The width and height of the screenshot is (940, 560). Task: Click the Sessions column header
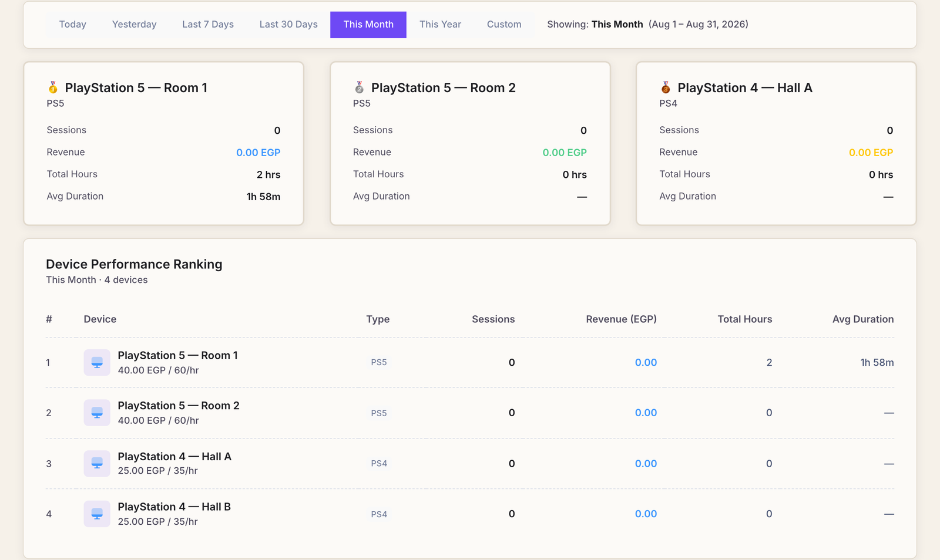tap(493, 319)
